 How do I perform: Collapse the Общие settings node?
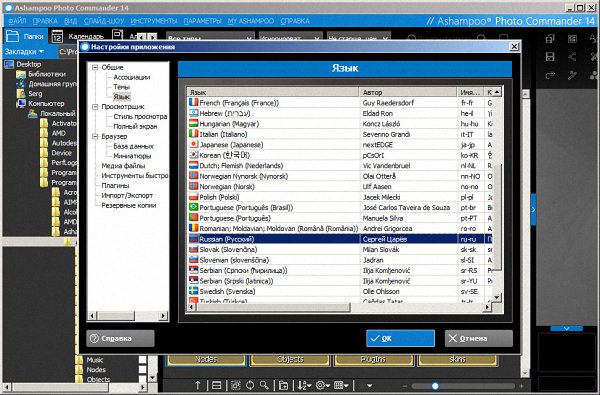click(x=95, y=67)
